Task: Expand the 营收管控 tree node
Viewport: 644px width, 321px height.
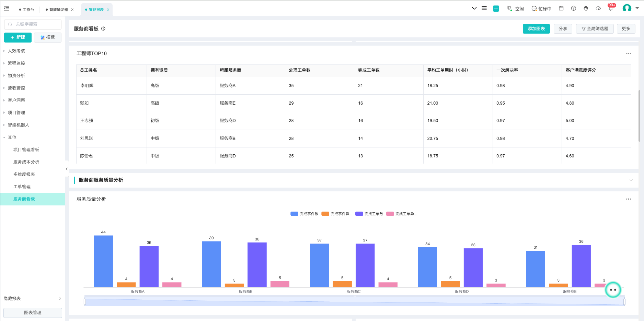Action: pos(4,88)
